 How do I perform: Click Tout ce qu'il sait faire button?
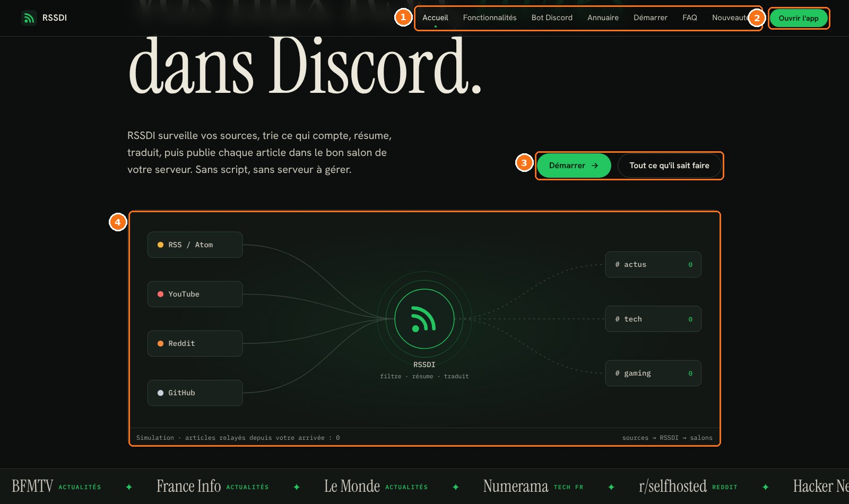669,166
